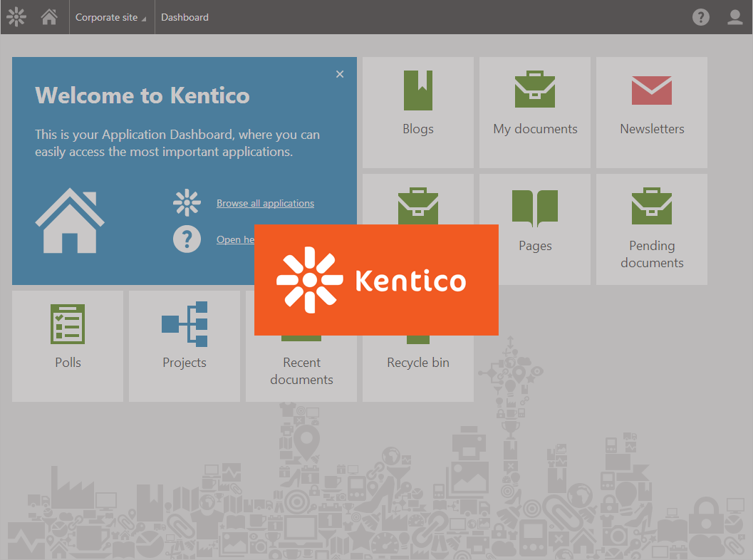Dismiss the Welcome to Kentico panel
The width and height of the screenshot is (753, 560).
pyautogui.click(x=340, y=73)
